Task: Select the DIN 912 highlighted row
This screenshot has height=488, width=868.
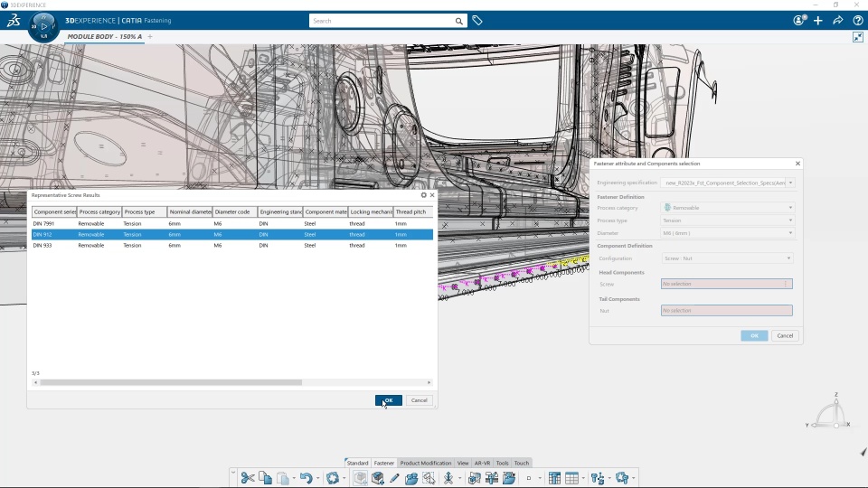Action: pos(232,235)
